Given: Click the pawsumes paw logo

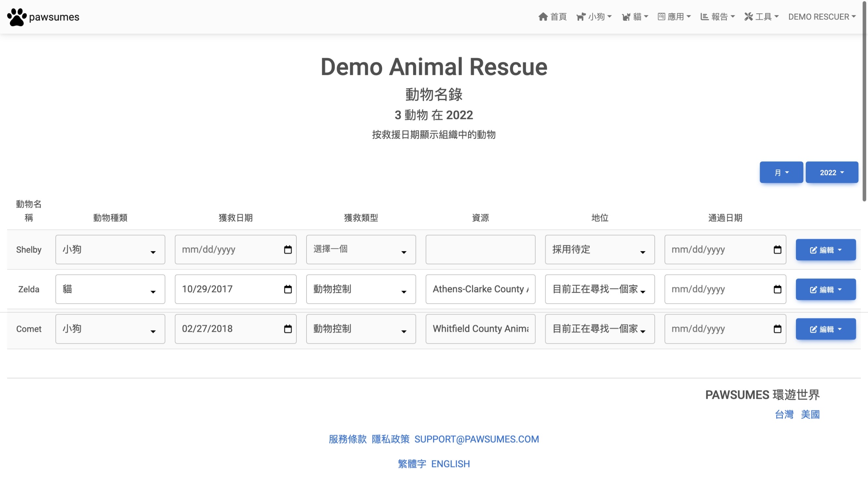Looking at the screenshot, I should (x=17, y=17).
